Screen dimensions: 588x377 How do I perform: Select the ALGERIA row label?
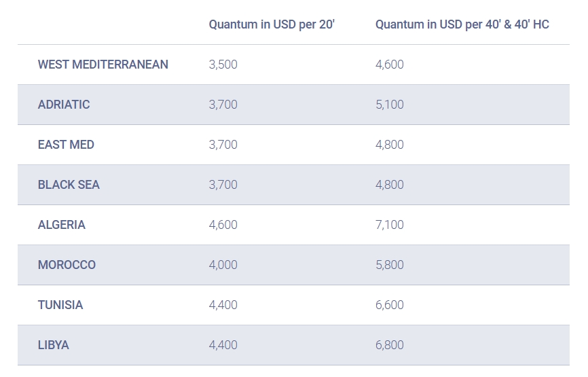click(62, 225)
